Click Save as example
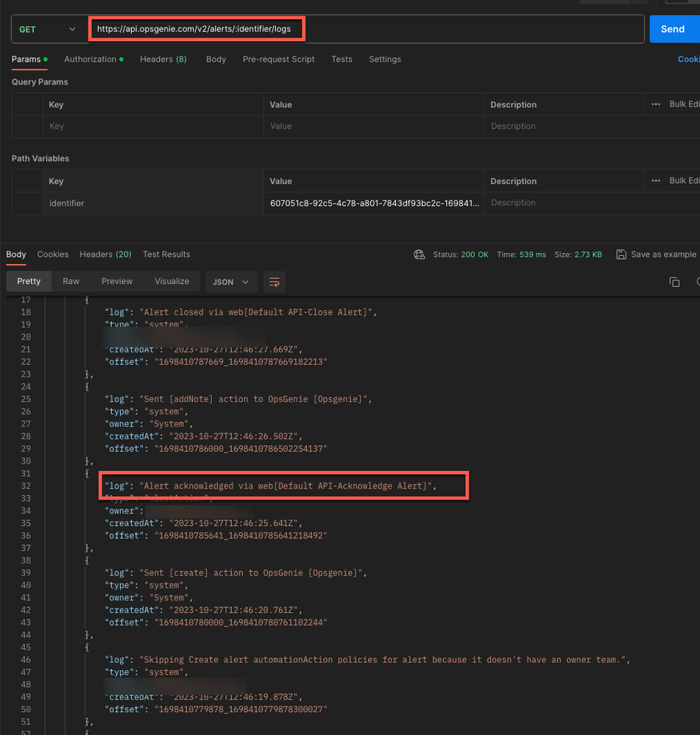This screenshot has width=700, height=735. click(x=657, y=255)
